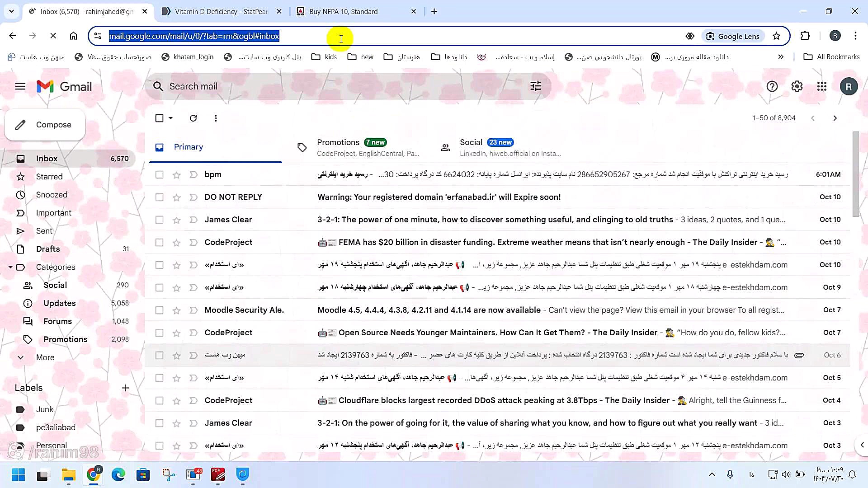
Task: Switch to the Primary inbox tab
Action: click(216, 147)
